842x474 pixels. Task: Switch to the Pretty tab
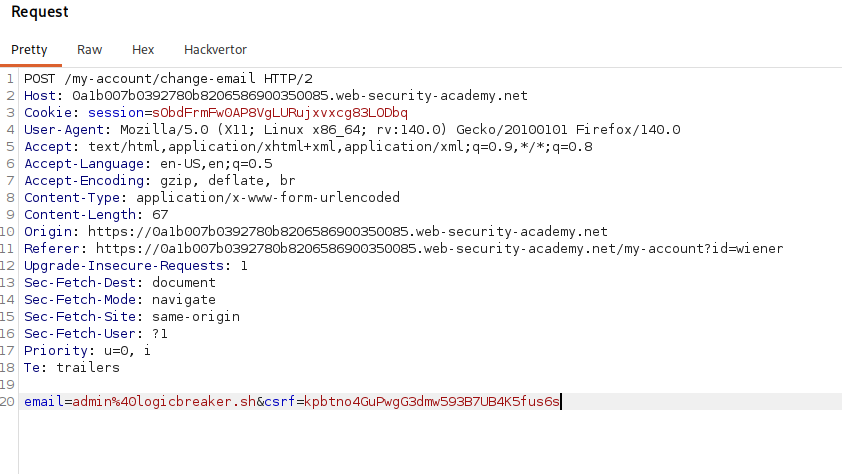pyautogui.click(x=30, y=50)
